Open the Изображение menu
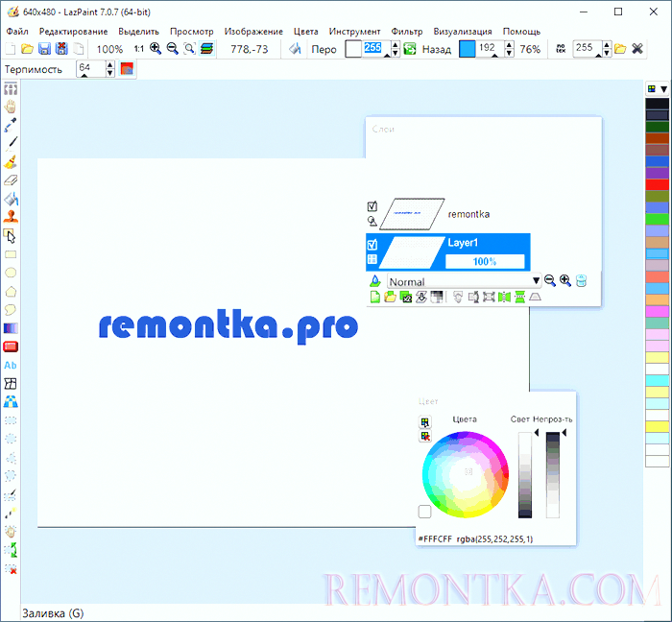Screen dimensions: 672x622 pos(253,31)
